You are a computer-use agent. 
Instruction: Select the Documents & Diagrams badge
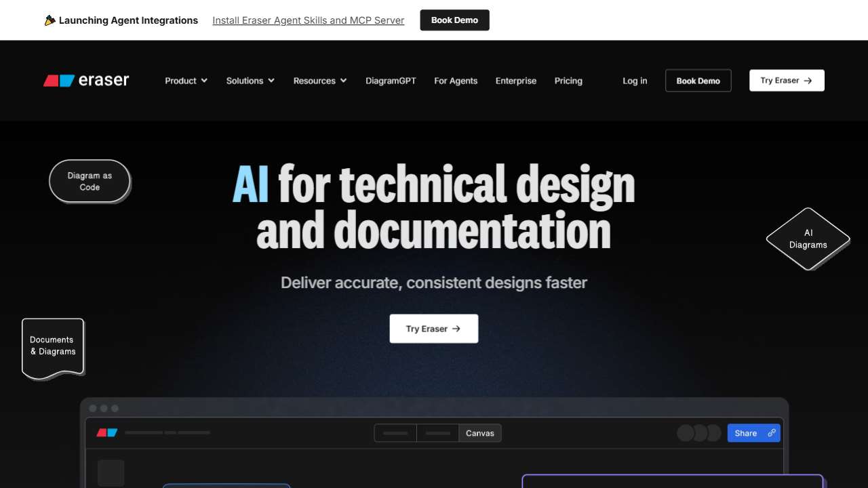[52, 346]
